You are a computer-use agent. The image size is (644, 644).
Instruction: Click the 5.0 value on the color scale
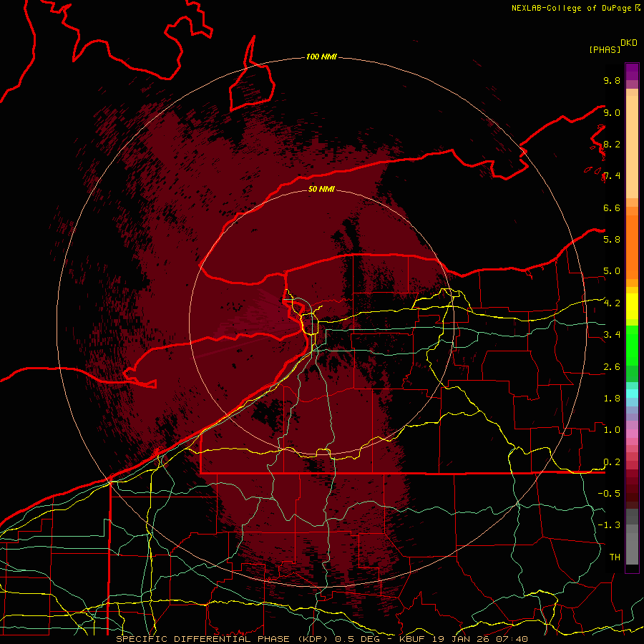(612, 271)
